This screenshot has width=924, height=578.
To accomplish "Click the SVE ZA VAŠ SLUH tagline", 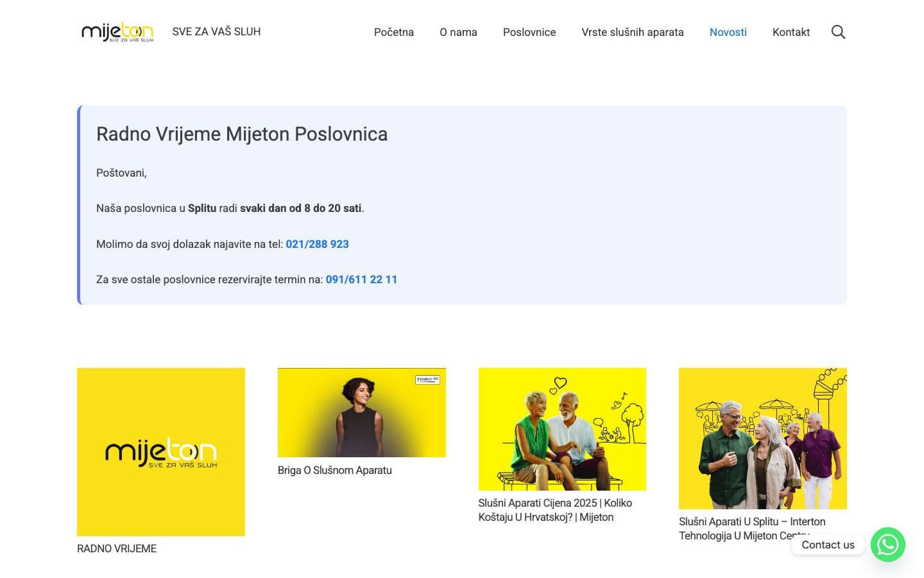I will (216, 31).
